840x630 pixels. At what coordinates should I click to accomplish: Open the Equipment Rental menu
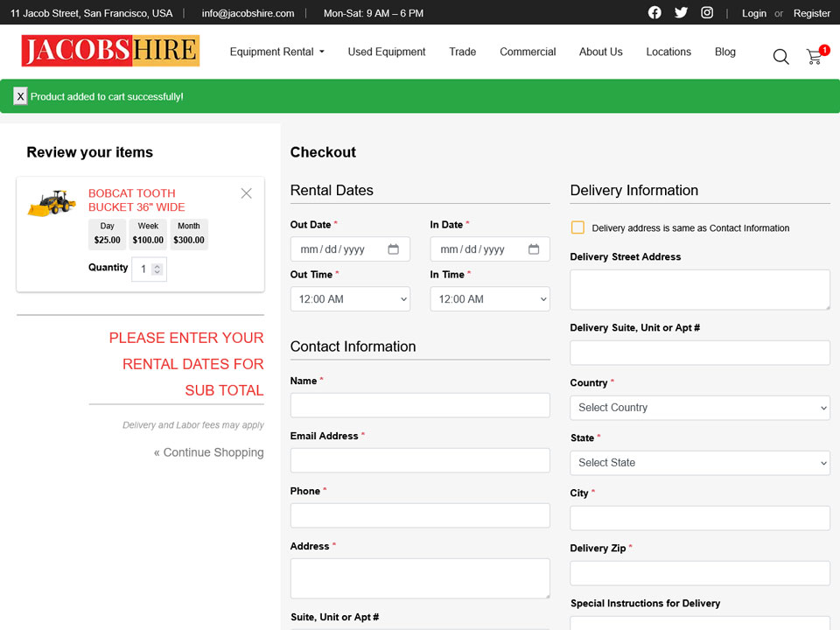click(x=276, y=52)
